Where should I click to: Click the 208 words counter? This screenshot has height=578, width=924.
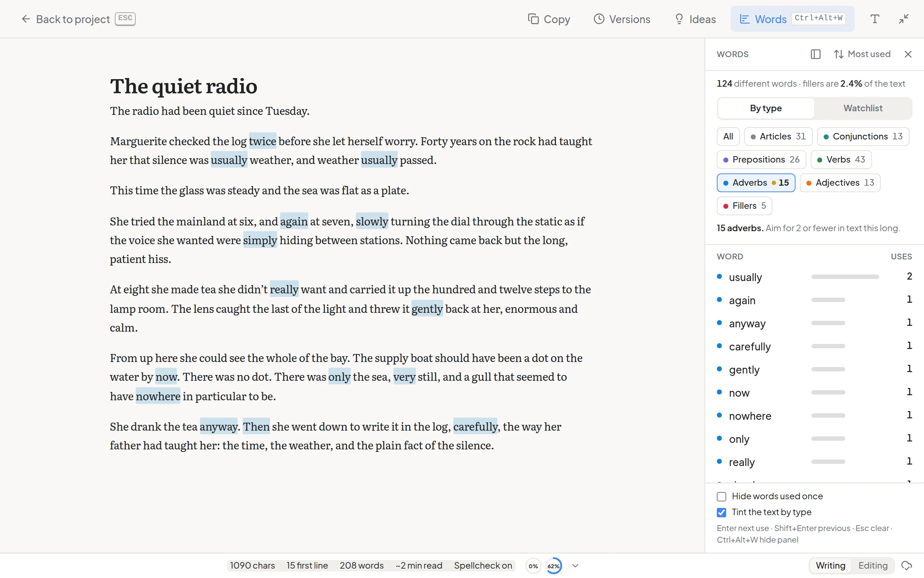pos(361,566)
